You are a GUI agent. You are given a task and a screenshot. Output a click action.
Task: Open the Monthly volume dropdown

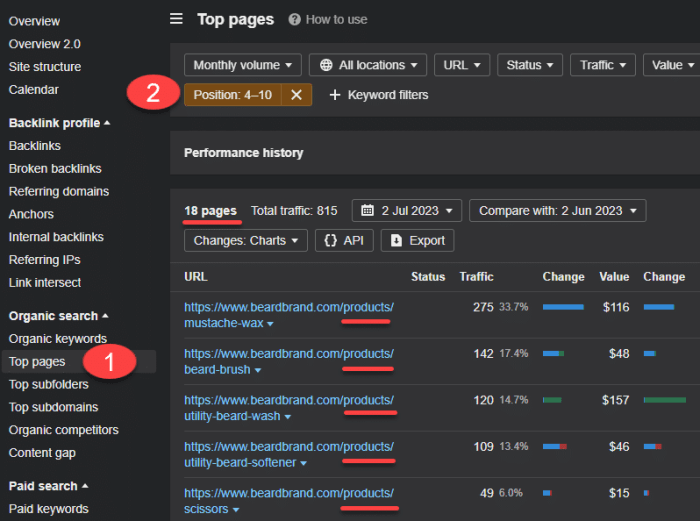(x=243, y=65)
